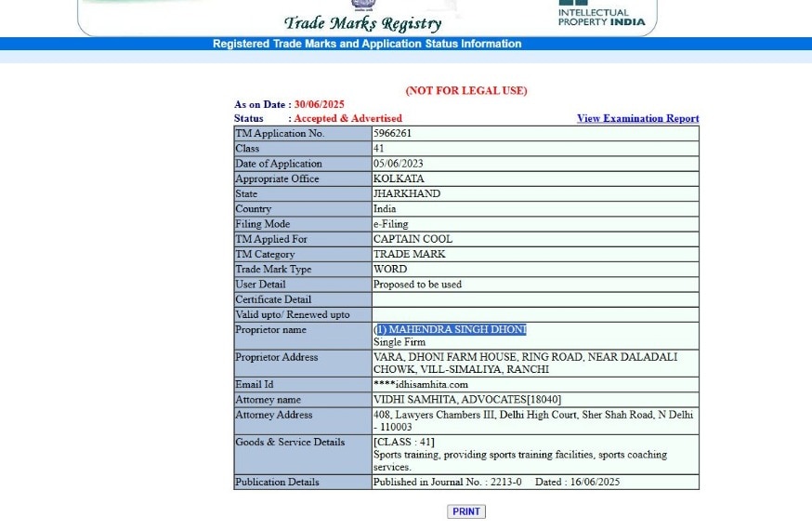Click the NOT FOR LEGAL USE notice
The width and height of the screenshot is (812, 530).
click(x=466, y=91)
